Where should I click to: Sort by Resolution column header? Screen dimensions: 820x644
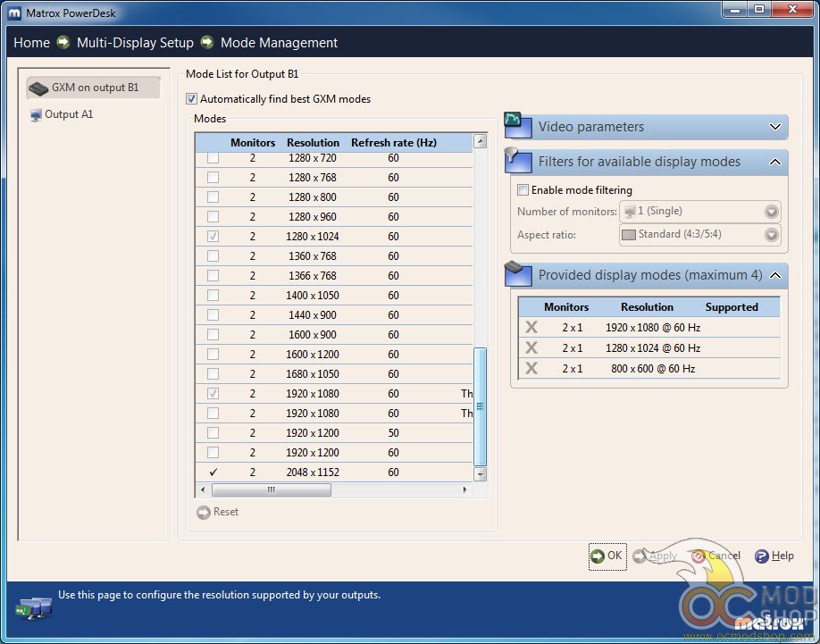click(x=313, y=143)
